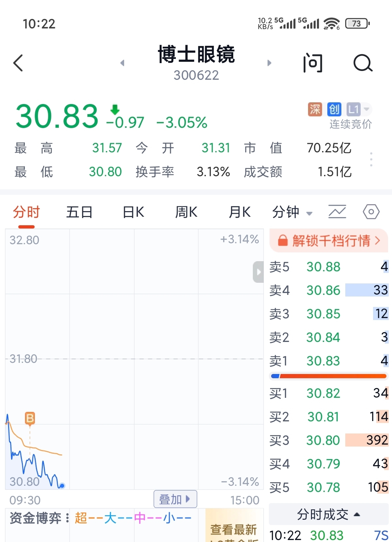392x542 pixels.
Task: Select 买3 price 30.80 row
Action: [x=329, y=440]
